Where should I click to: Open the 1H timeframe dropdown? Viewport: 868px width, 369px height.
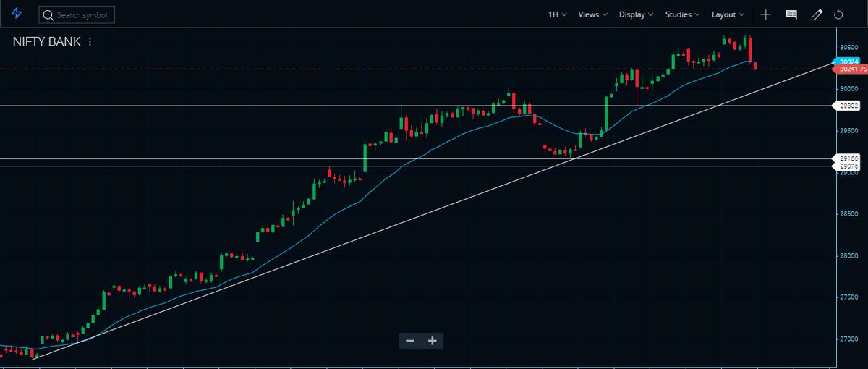pos(558,14)
